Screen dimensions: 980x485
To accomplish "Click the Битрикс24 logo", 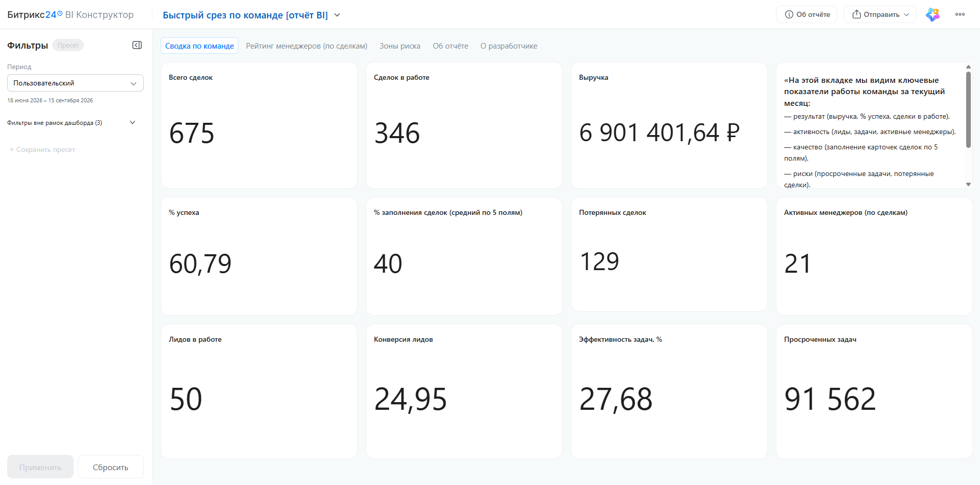I will [35, 15].
